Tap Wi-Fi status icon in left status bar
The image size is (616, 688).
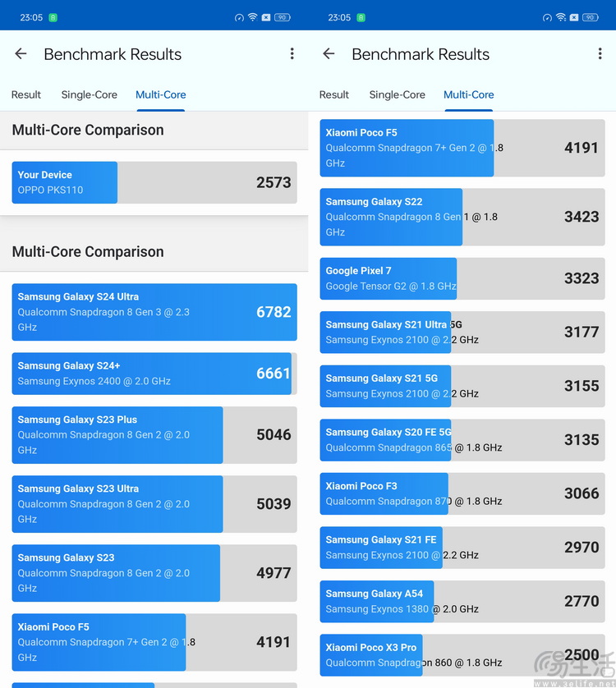point(252,17)
